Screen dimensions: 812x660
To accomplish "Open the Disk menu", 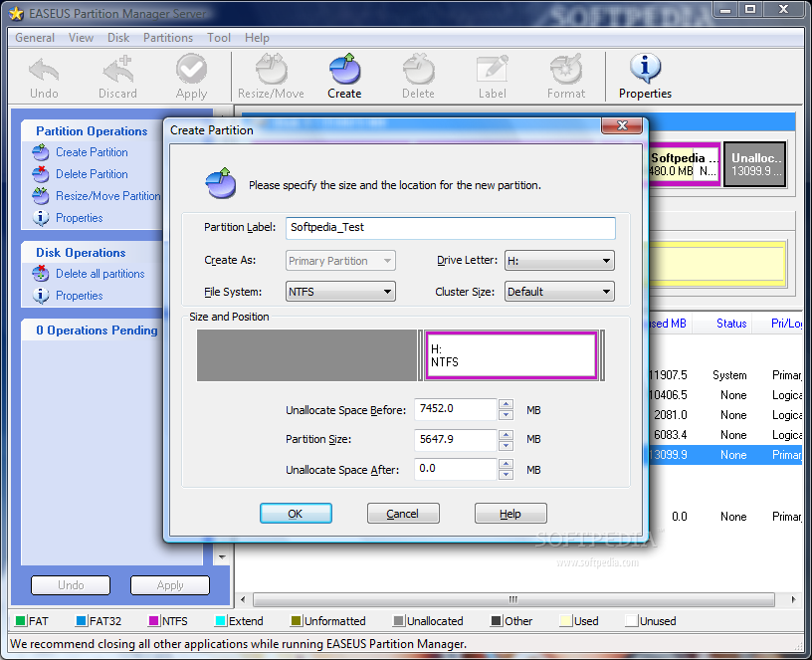I will 118,38.
